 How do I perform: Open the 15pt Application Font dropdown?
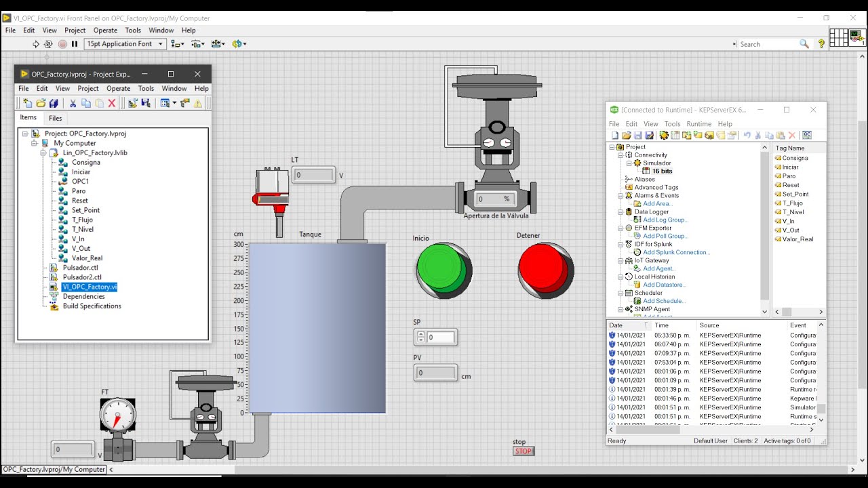(x=125, y=44)
